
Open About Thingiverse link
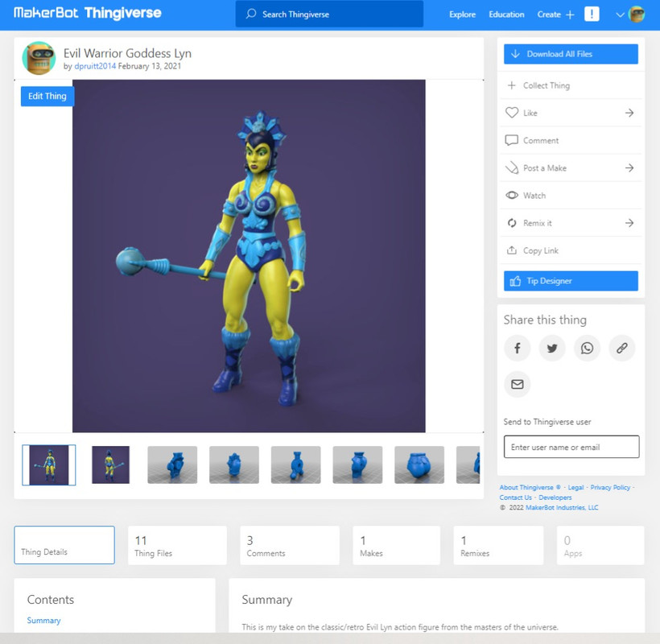tap(530, 487)
